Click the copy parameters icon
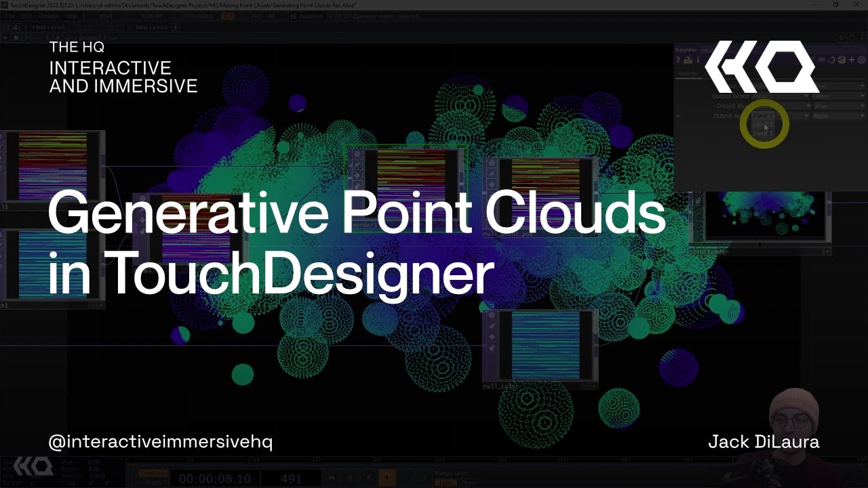Screen dimensions: 868x488 coord(832,60)
